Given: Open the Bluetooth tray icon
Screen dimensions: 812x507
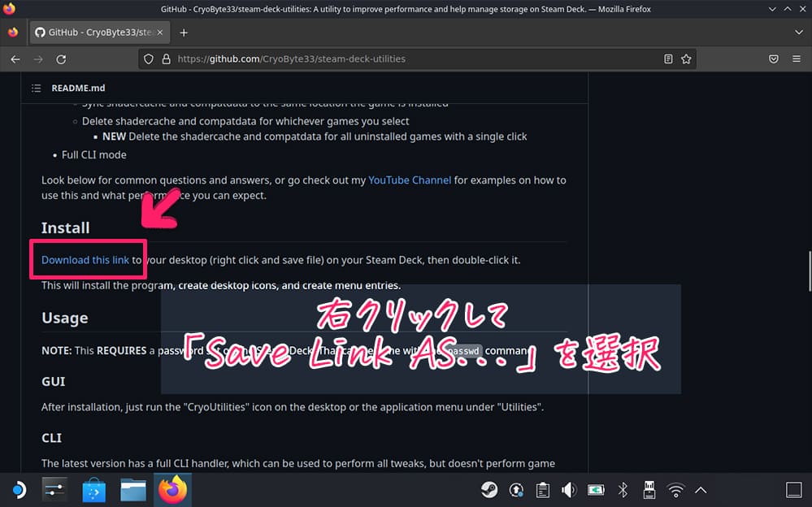Looking at the screenshot, I should click(623, 490).
